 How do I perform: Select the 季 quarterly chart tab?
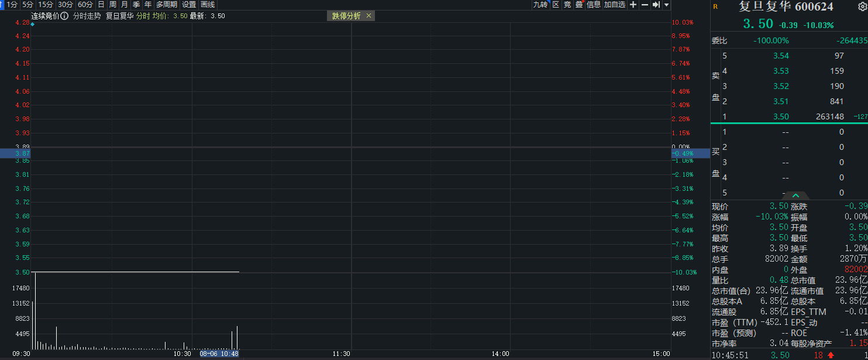(x=136, y=4)
